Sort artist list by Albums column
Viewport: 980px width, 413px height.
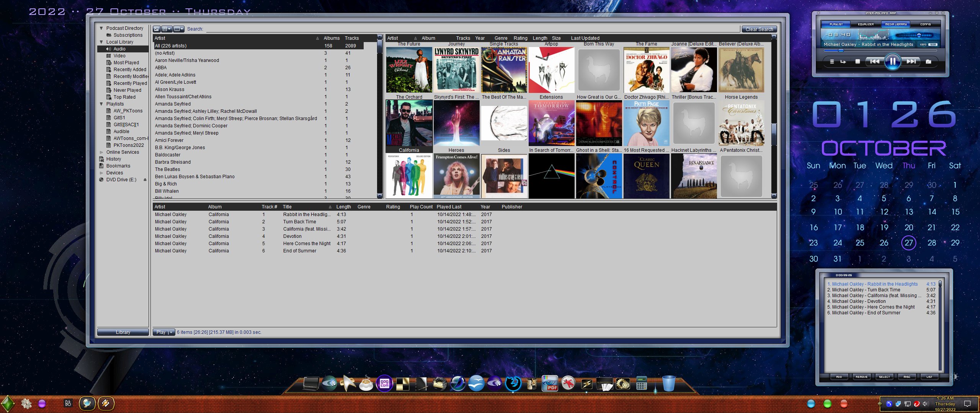[x=332, y=38]
